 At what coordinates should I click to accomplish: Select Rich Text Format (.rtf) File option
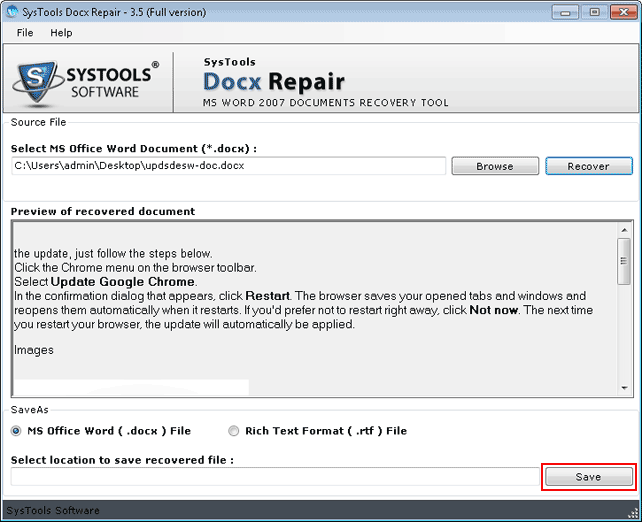click(x=318, y=431)
